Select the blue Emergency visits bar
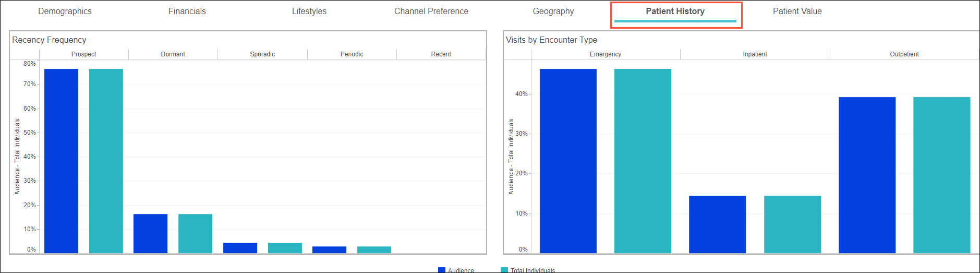The image size is (980, 273). pos(568,161)
